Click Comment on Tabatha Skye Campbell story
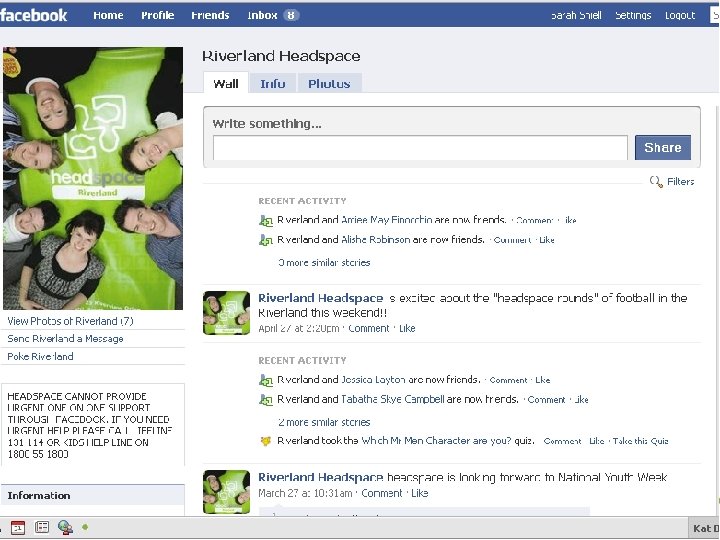The height and width of the screenshot is (540, 720). tap(546, 399)
